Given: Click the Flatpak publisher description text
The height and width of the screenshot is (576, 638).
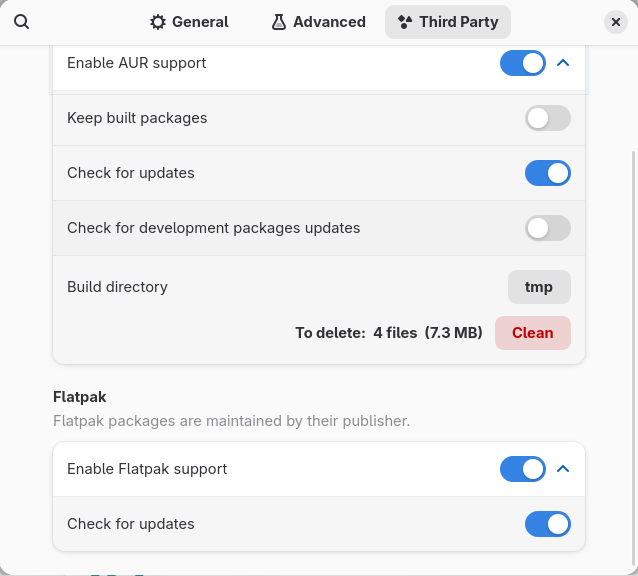Looking at the screenshot, I should point(231,421).
